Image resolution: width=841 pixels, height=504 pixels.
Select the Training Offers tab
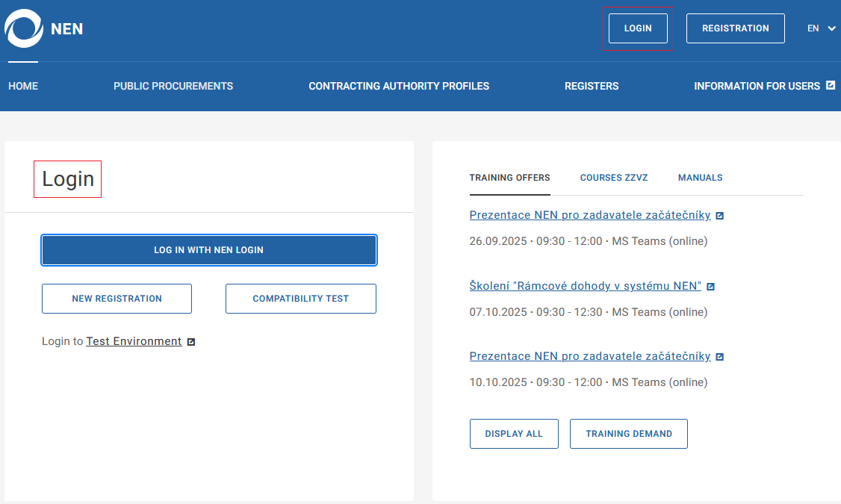click(509, 178)
